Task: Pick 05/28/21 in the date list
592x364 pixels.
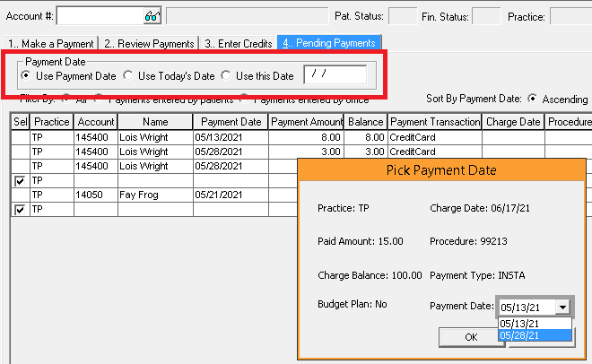Action: coord(520,334)
